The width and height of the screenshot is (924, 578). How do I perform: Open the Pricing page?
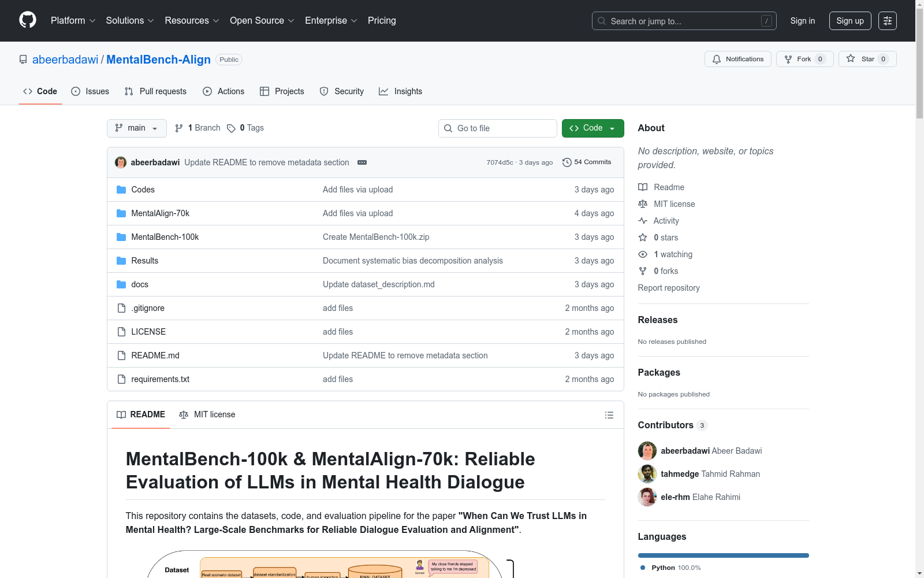coord(382,21)
